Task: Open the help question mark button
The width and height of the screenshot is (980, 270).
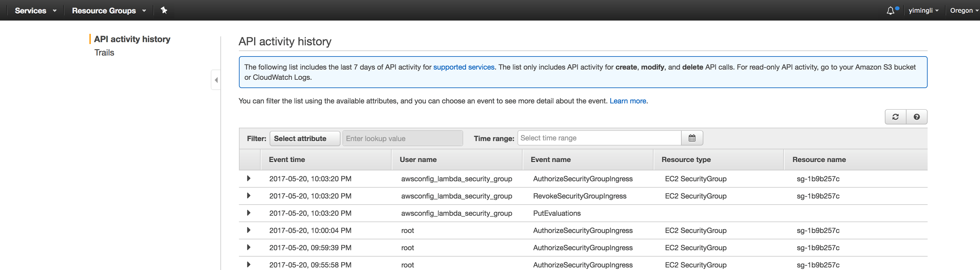Action: pos(917,117)
